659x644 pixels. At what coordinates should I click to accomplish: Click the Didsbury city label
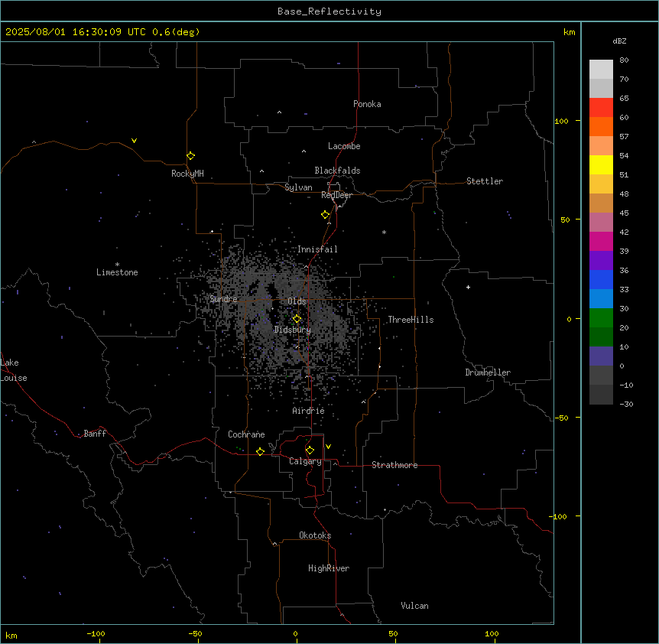click(293, 330)
